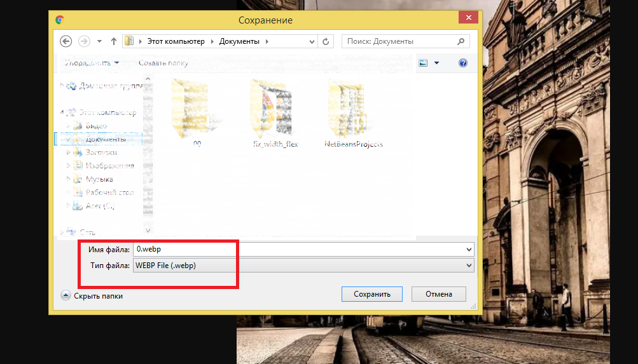Viewport: 638px width, 364px height.
Task: Open the Упорядочить menu
Action: (91, 63)
